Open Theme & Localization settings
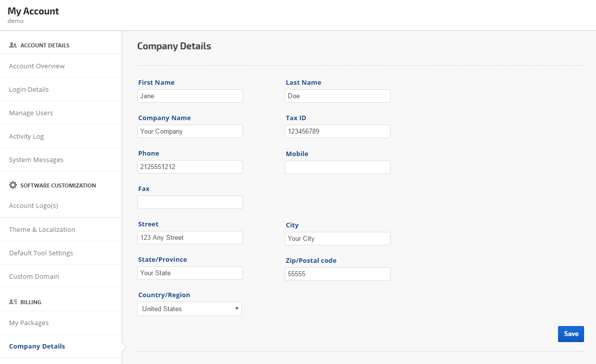This screenshot has width=596, height=364. (x=42, y=229)
